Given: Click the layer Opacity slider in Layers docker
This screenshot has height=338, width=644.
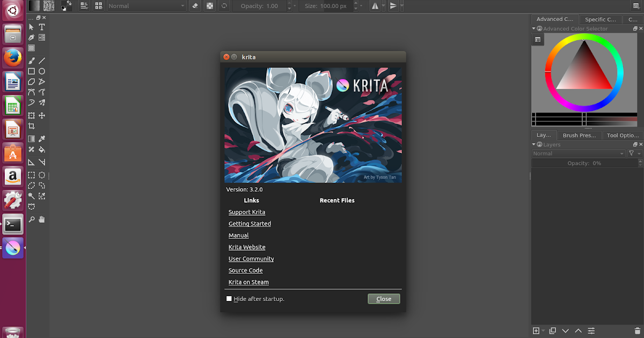Looking at the screenshot, I should 584,163.
